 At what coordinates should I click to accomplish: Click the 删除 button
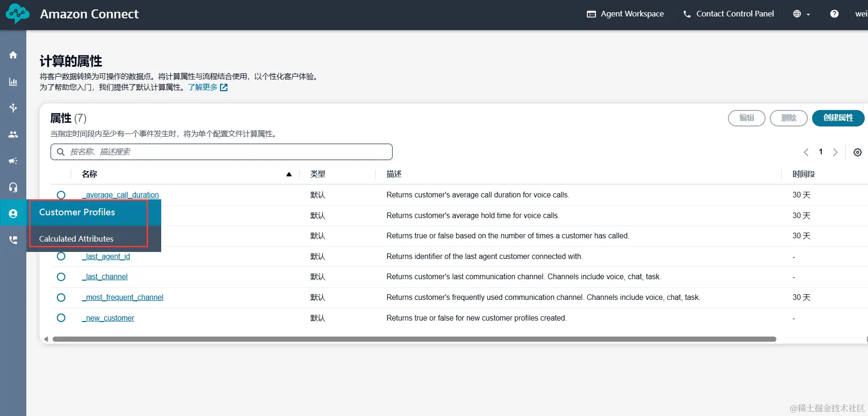789,118
